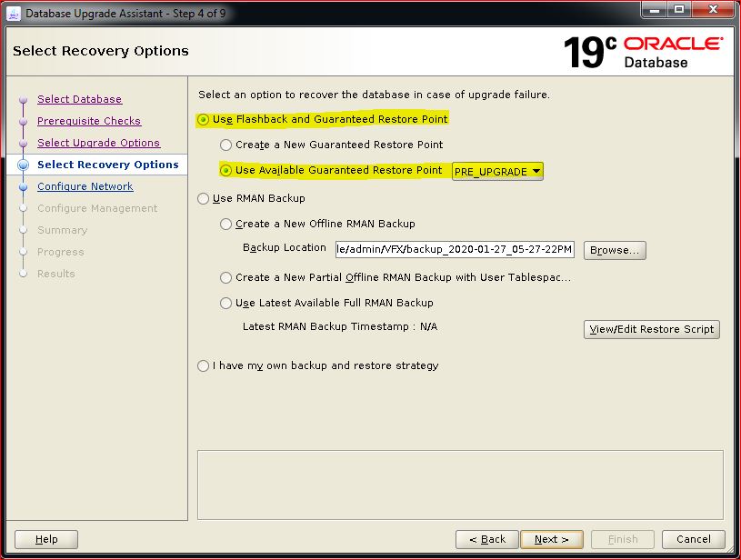The image size is (741, 560).
Task: Select Use Flashback and Guaranteed Restore Point
Action: tap(204, 119)
